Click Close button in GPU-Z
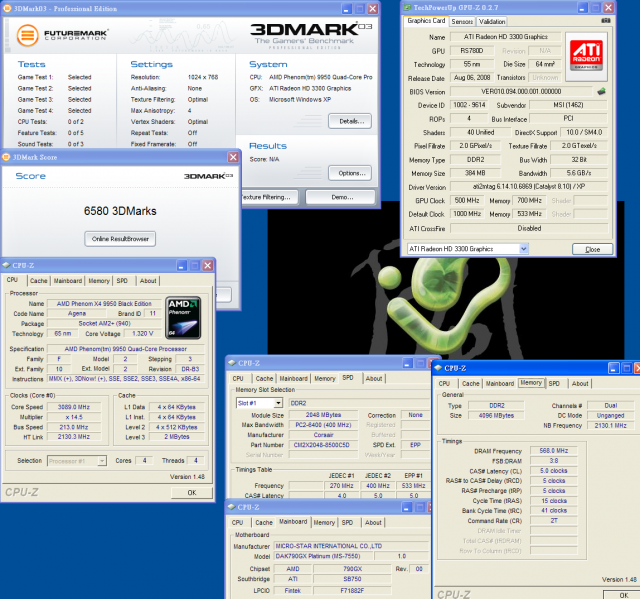The width and height of the screenshot is (640, 599). coord(592,249)
